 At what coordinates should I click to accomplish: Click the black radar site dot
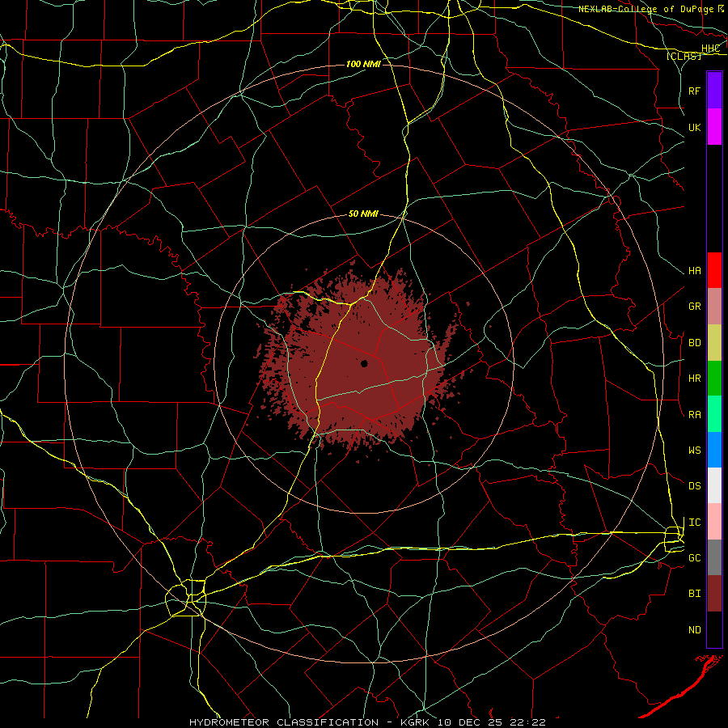coord(365,363)
